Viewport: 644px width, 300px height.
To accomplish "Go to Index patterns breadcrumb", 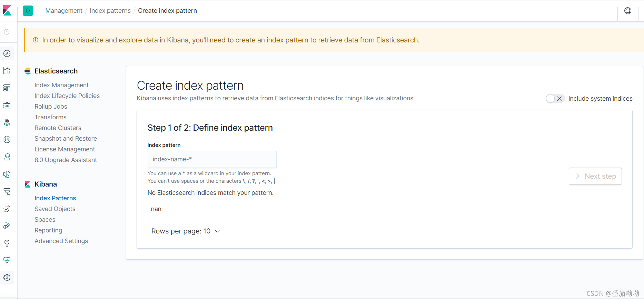I will 110,11.
